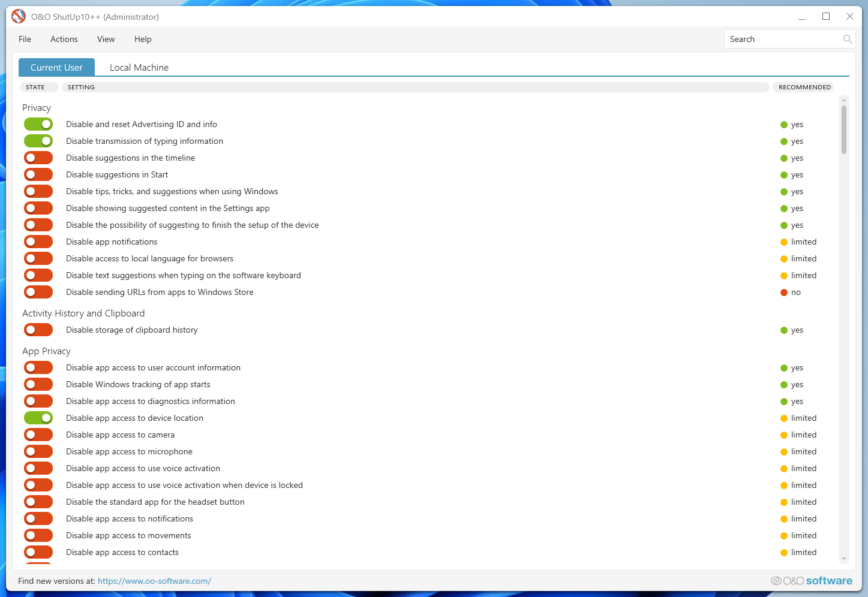The height and width of the screenshot is (597, 868).
Task: Select 'Disable app access to notifications' text
Action: pyautogui.click(x=130, y=518)
